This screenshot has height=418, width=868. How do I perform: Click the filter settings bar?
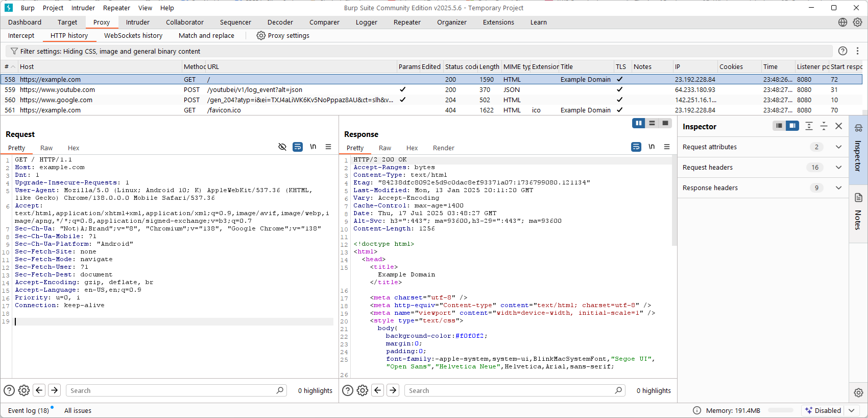point(419,51)
